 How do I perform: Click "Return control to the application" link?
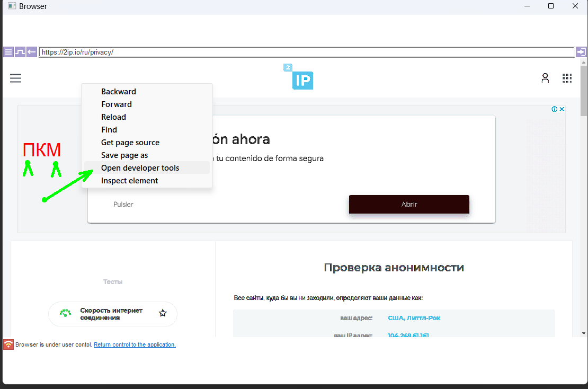(135, 344)
